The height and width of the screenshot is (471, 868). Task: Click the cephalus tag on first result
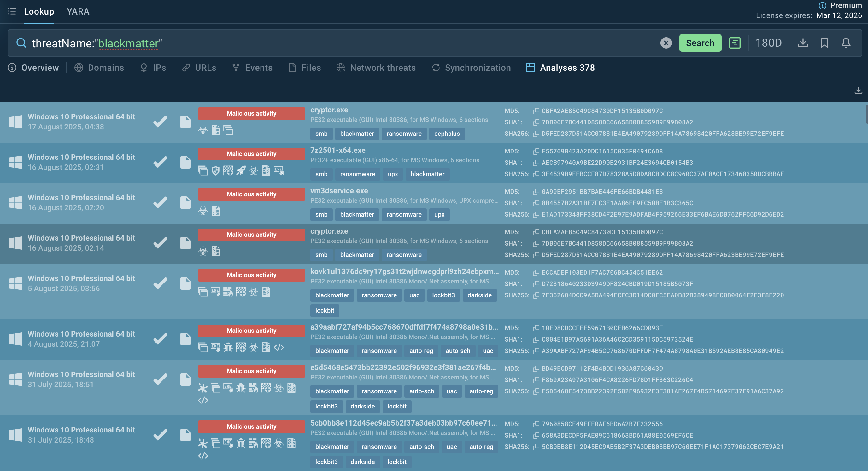(447, 134)
